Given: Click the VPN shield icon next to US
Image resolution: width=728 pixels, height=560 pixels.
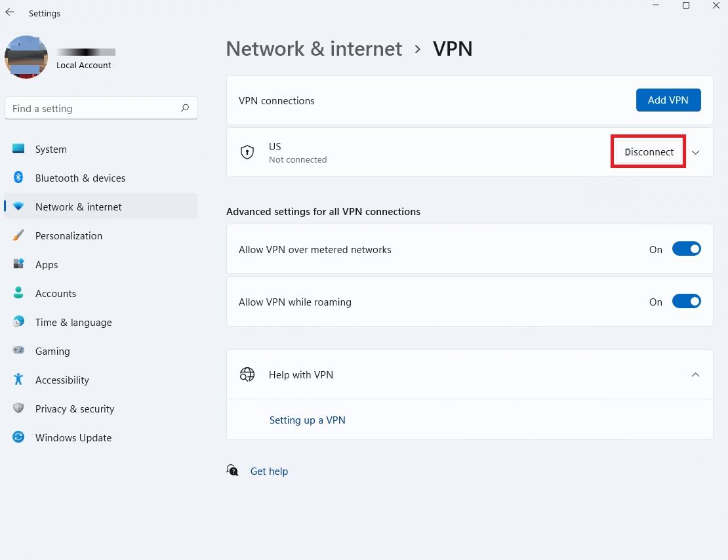Looking at the screenshot, I should pyautogui.click(x=247, y=152).
